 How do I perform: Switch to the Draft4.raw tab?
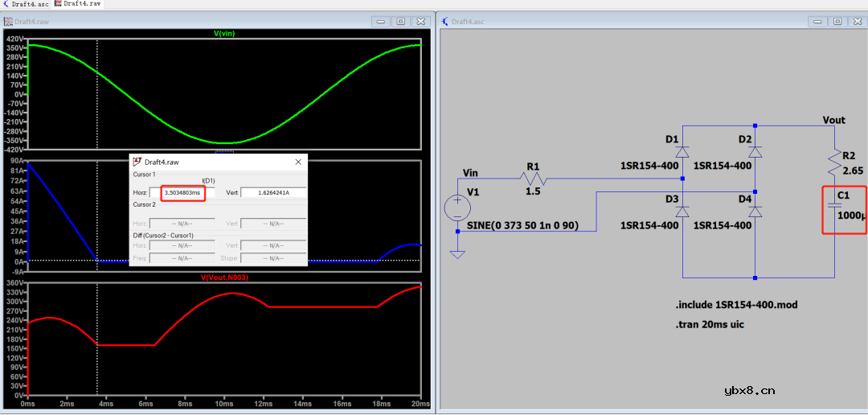77,4
